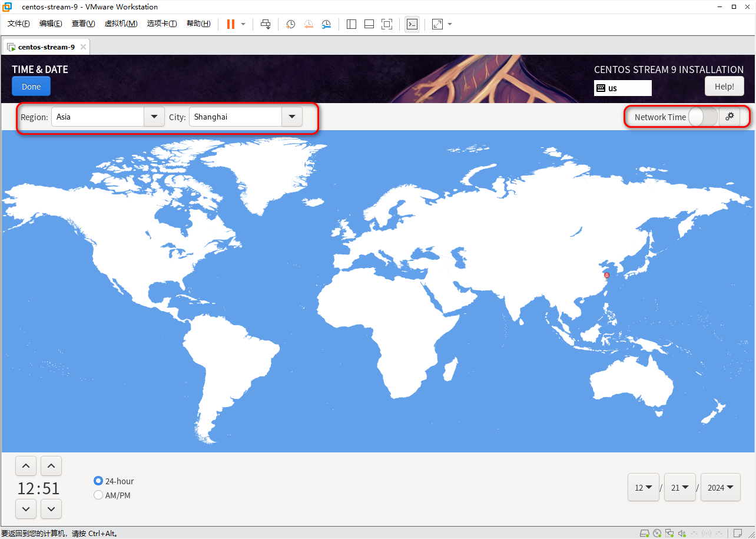Take a snapshot of this virtual machine
The height and width of the screenshot is (539, 756).
point(291,24)
